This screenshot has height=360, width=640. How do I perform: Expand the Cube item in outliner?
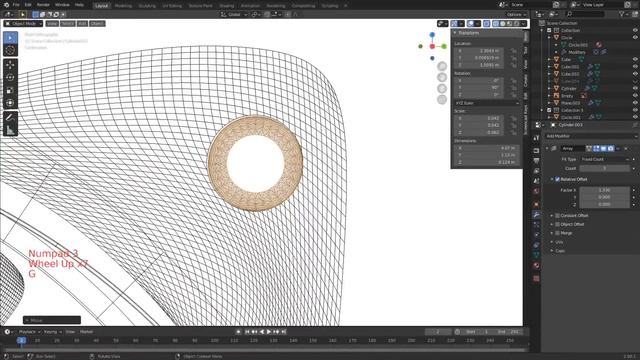tap(549, 60)
